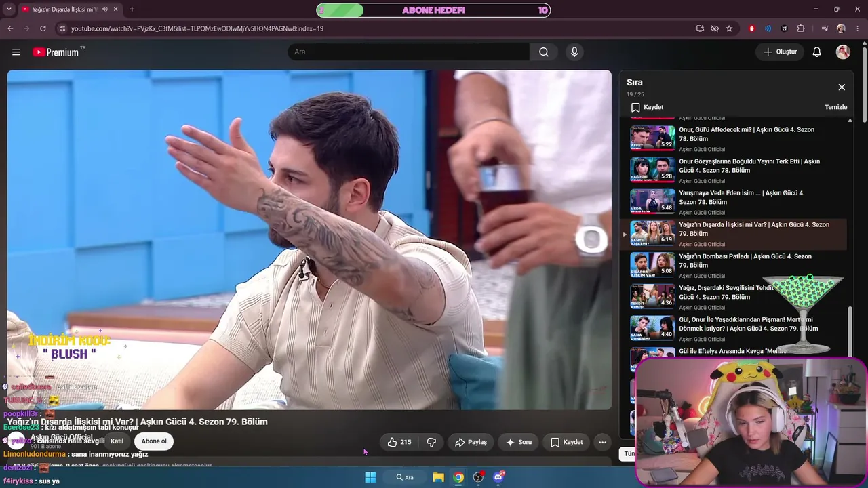Select 'Yağız'ın Dışarda İlişkisi mi Var?' queue item
Image resolution: width=868 pixels, height=488 pixels.
pyautogui.click(x=733, y=234)
